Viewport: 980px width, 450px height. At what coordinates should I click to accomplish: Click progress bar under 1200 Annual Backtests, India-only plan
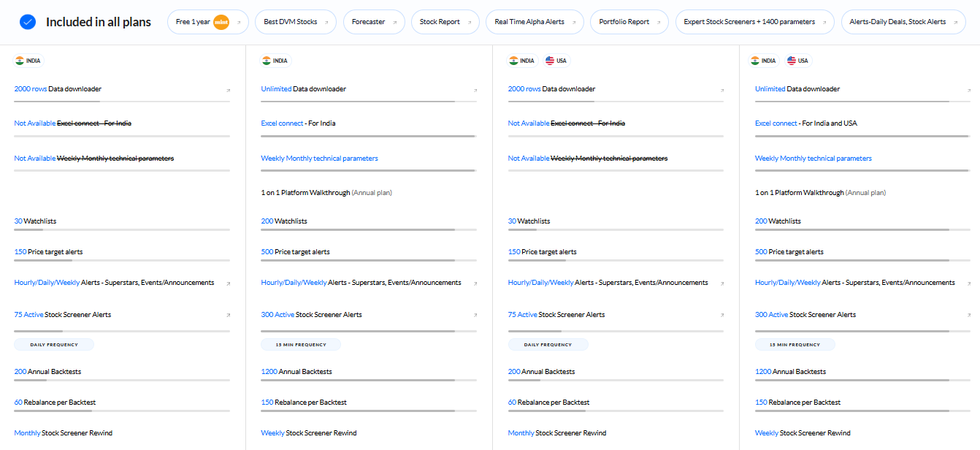point(369,381)
